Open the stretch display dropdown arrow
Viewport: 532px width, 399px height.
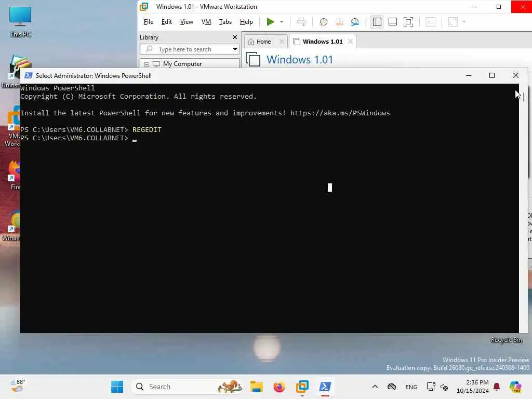tap(464, 22)
